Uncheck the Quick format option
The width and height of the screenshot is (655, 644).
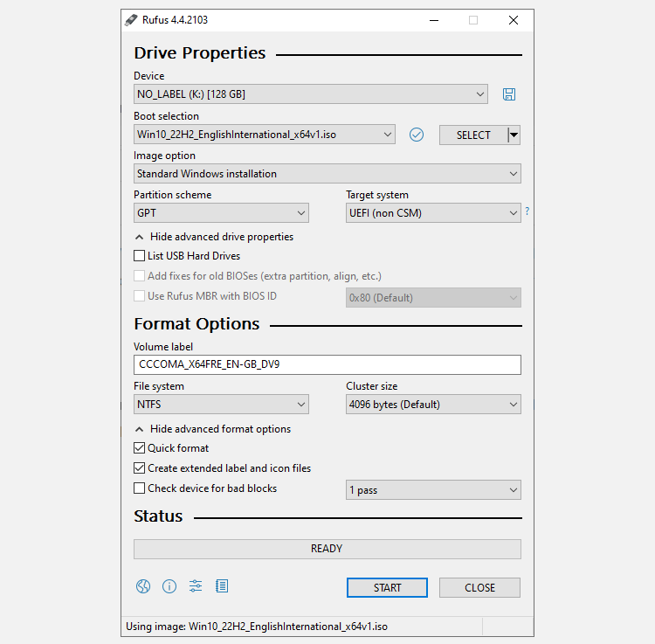(140, 448)
